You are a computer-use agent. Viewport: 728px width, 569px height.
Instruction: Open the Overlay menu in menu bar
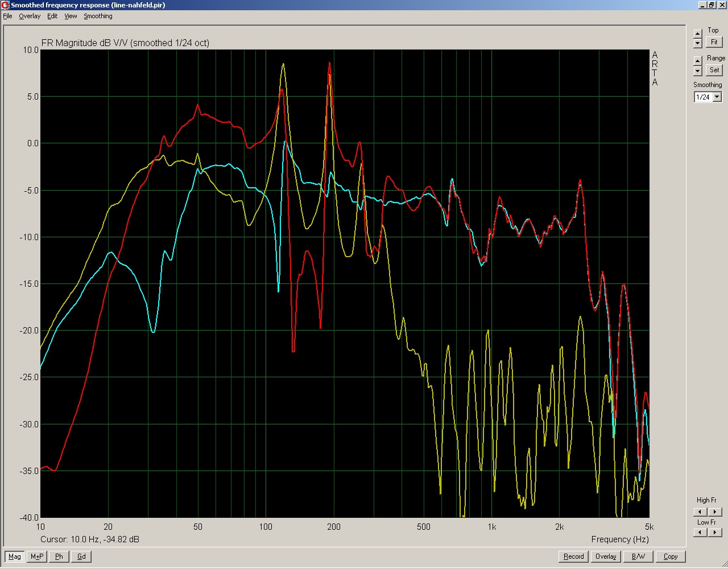(x=30, y=16)
